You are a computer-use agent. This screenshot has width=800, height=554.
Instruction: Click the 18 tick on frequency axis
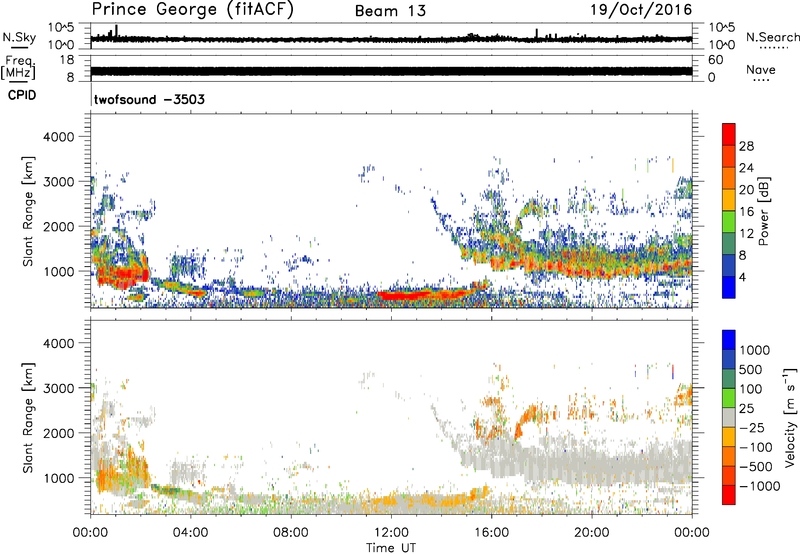click(x=67, y=60)
